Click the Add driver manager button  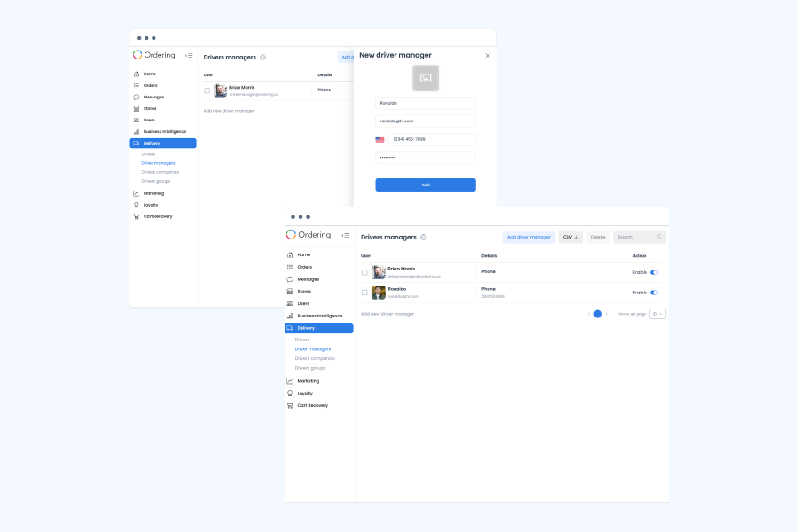pos(528,237)
